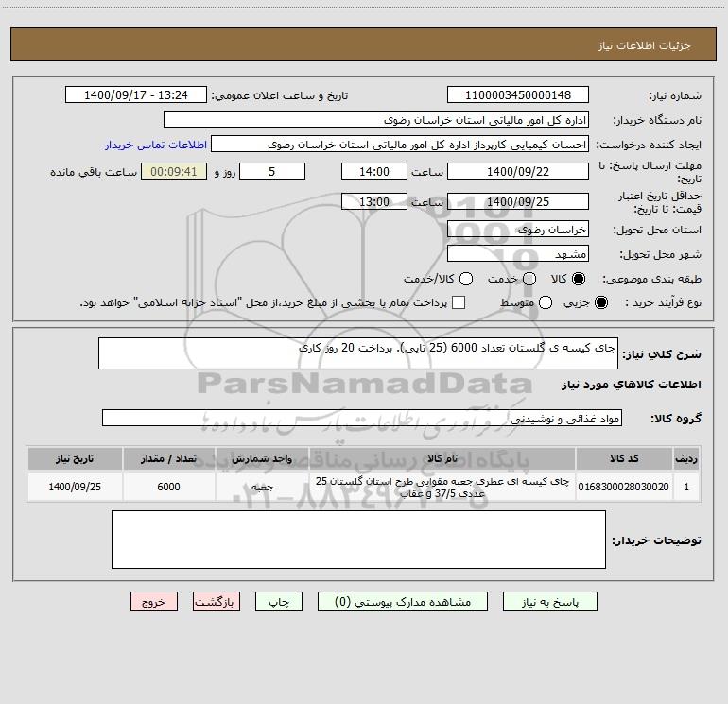
Task: Click the گروه کالا field مواد غذائی و نوشیدنی
Action: (x=362, y=418)
